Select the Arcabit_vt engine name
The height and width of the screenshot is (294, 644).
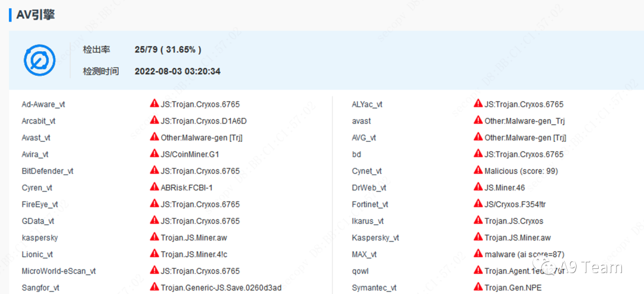click(x=39, y=121)
